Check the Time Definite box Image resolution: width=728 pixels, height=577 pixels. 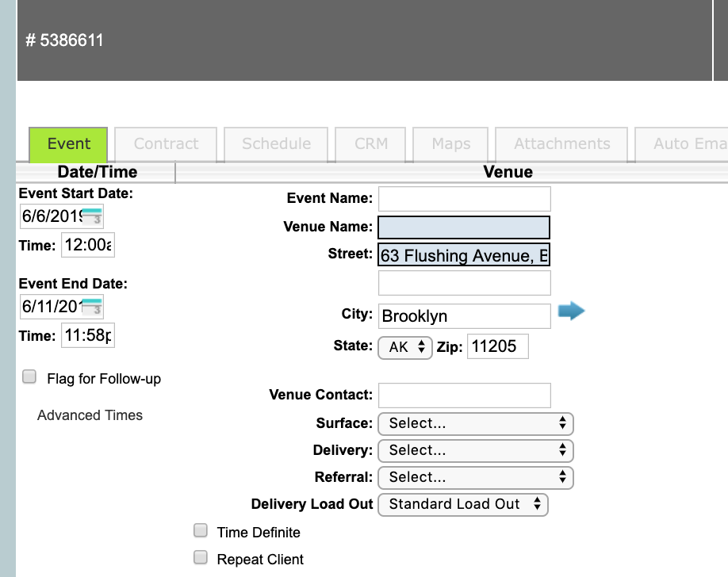pyautogui.click(x=201, y=531)
